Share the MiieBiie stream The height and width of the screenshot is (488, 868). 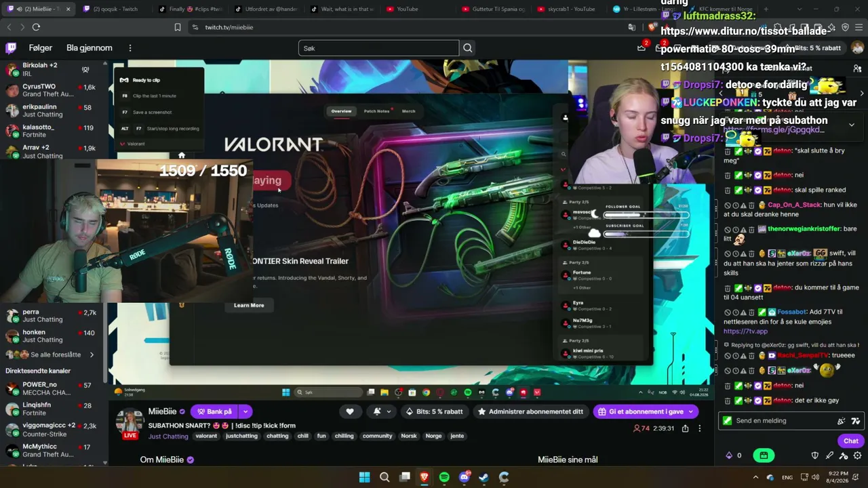686,428
